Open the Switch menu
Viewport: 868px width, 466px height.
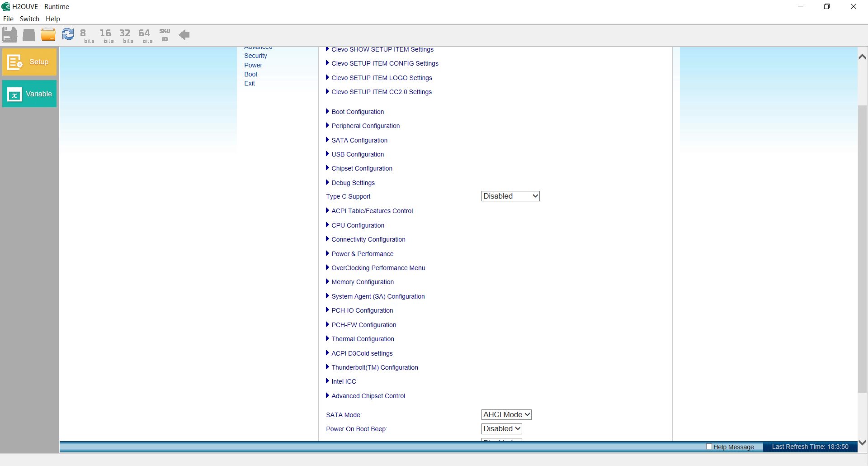pos(29,19)
